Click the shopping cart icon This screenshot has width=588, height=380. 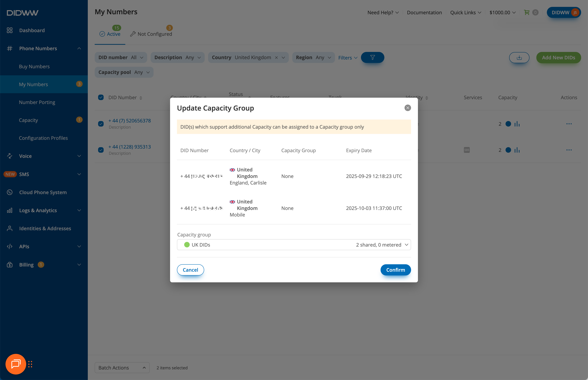(527, 12)
